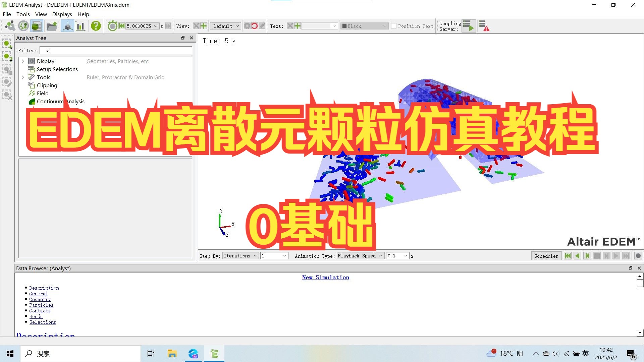This screenshot has width=644, height=362.
Task: Click the green stopwatch time icon
Action: [x=112, y=26]
